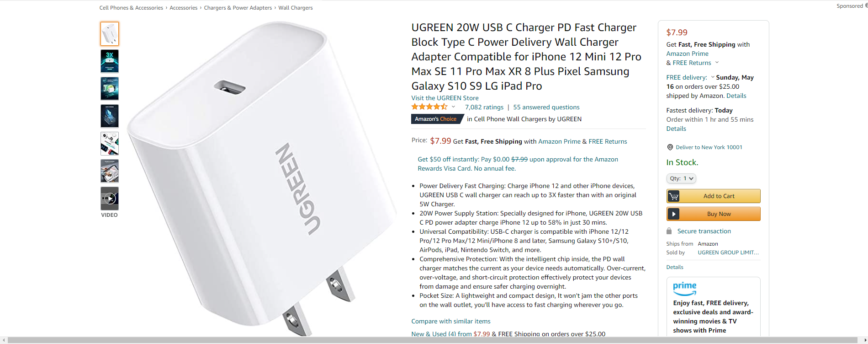Image resolution: width=868 pixels, height=344 pixels.
Task: Open the Qty quantity dropdown
Action: coord(681,178)
